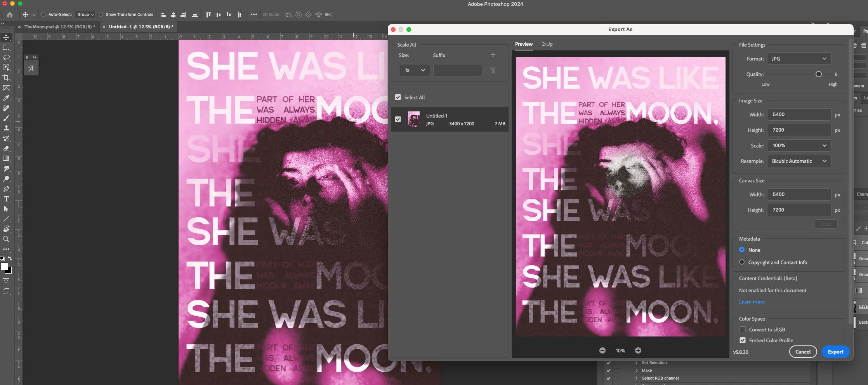Select the Horizontal Type tool
The height and width of the screenshot is (385, 868).
click(6, 199)
